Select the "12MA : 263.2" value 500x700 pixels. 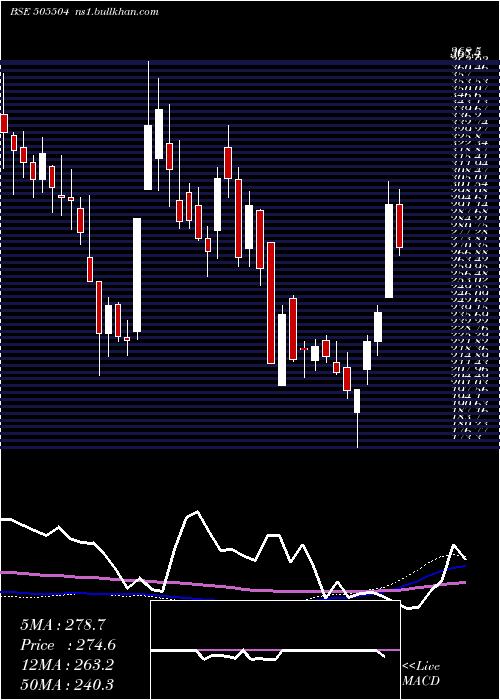(67, 665)
